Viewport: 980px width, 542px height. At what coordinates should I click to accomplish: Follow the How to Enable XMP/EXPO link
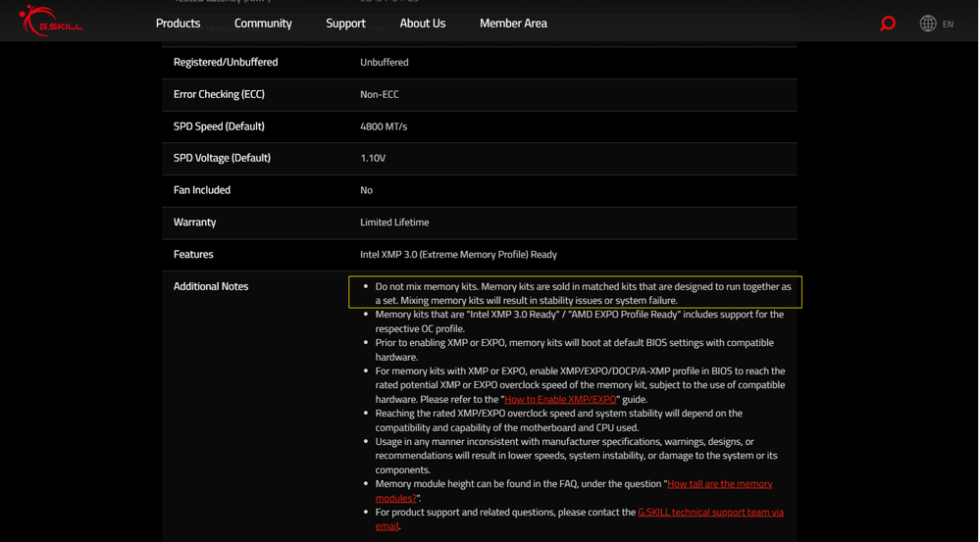point(560,399)
